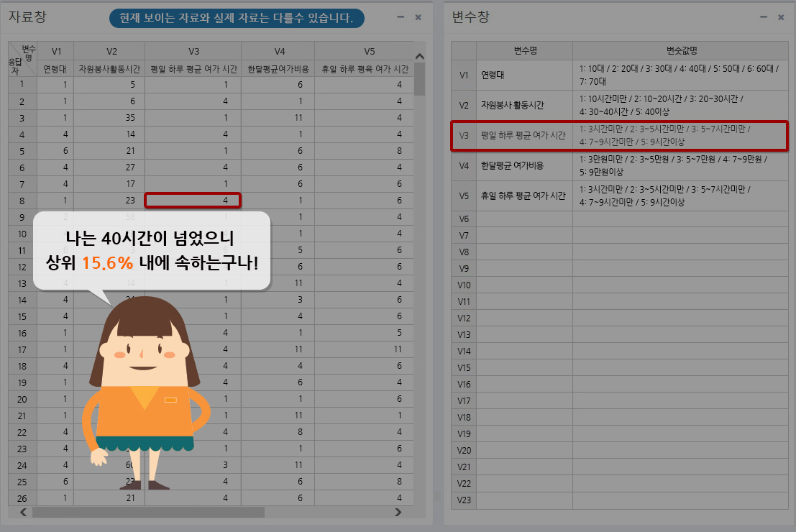The height and width of the screenshot is (532, 796).
Task: Click the blue notice banner about 실제 자료
Action: [237, 18]
